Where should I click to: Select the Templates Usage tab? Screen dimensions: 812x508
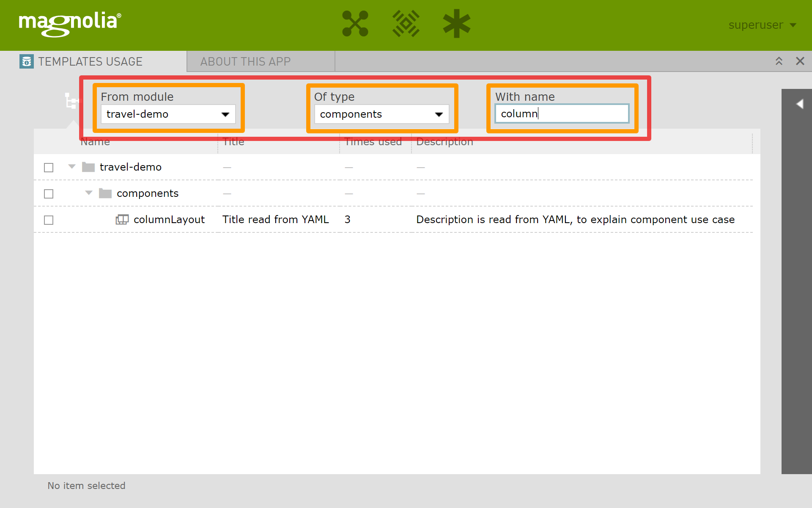tap(90, 61)
